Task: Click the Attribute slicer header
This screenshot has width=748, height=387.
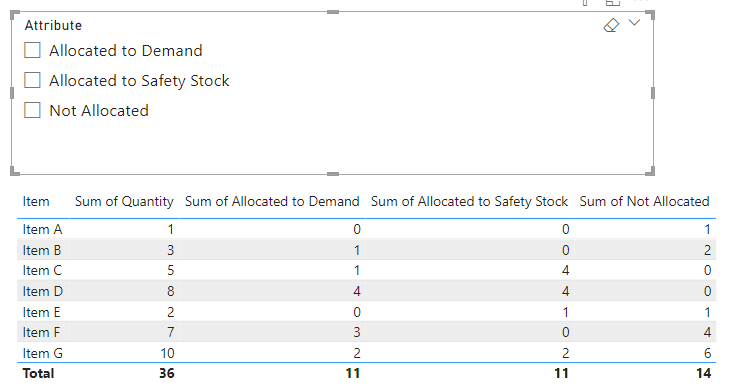Action: 53,25
